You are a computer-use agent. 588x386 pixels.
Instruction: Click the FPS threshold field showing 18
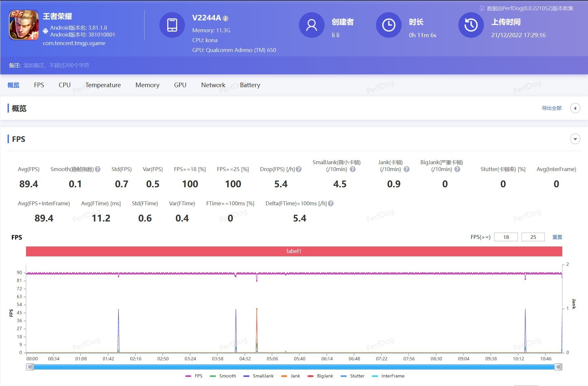506,237
